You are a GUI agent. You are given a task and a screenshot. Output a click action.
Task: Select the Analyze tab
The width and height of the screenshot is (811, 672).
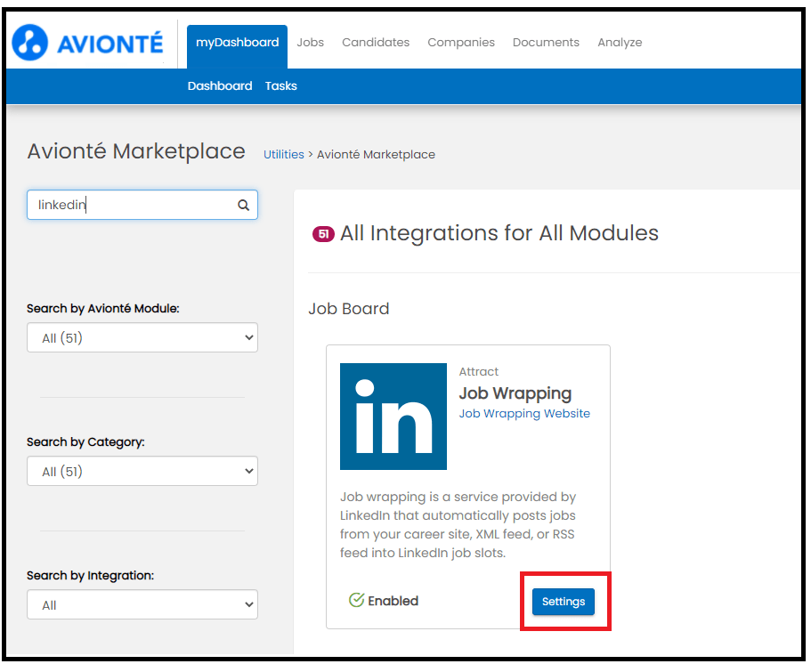619,42
